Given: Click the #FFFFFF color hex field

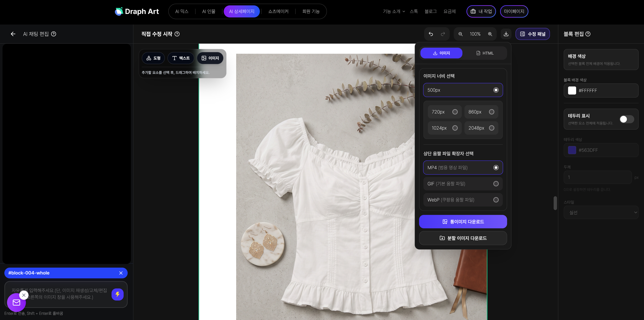Looking at the screenshot, I should 601,90.
